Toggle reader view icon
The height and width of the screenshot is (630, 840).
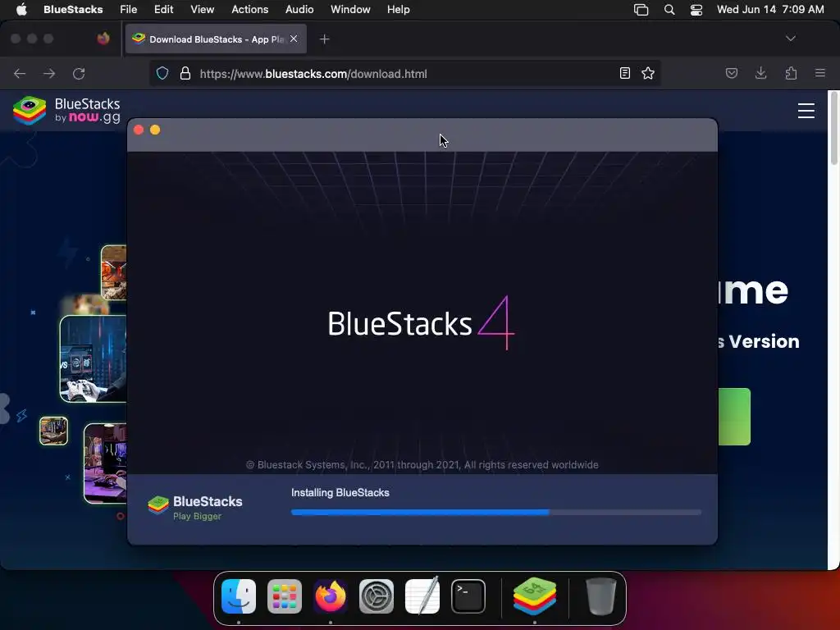click(624, 73)
